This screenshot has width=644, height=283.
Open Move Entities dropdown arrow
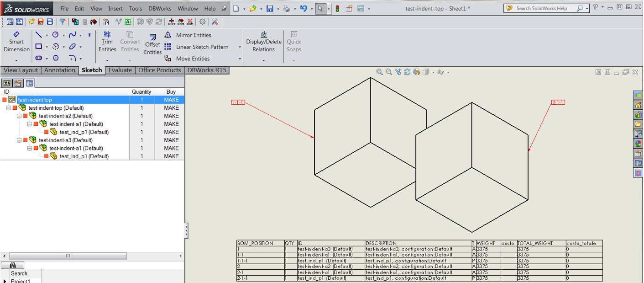point(240,59)
